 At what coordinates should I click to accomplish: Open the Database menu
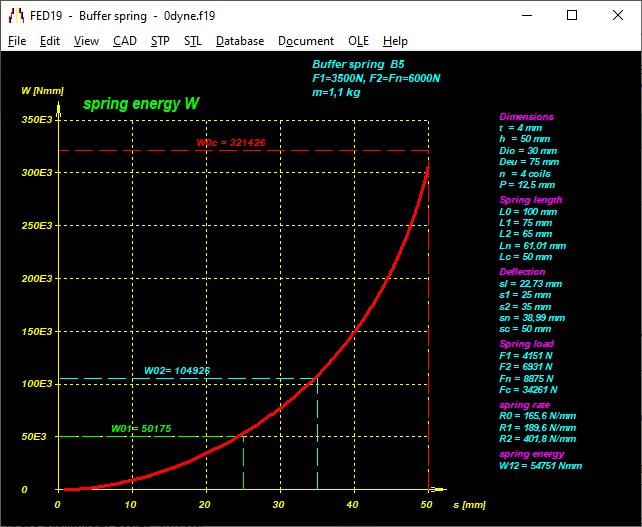pos(240,41)
